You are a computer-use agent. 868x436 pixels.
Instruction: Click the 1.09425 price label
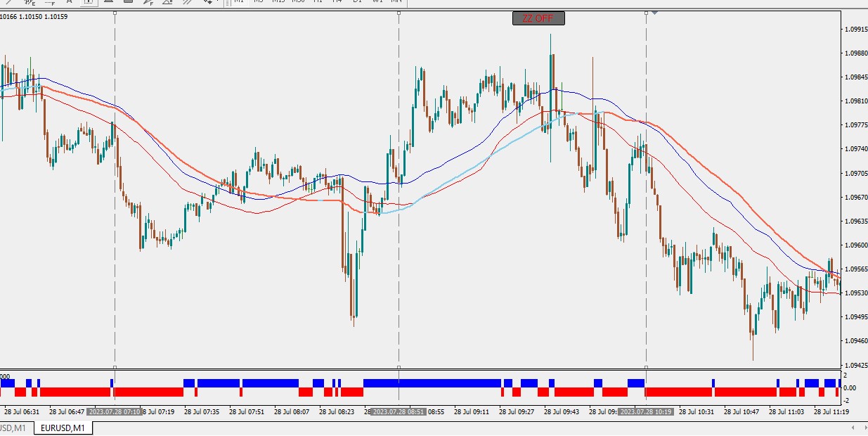(x=855, y=366)
